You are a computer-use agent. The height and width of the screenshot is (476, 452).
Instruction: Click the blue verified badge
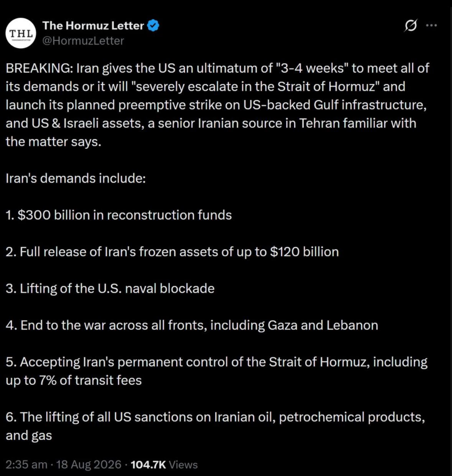[x=153, y=26]
